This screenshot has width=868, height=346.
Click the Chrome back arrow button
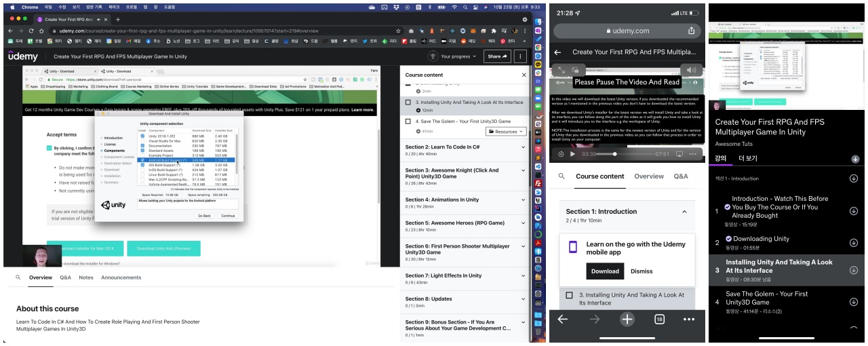[x=9, y=31]
